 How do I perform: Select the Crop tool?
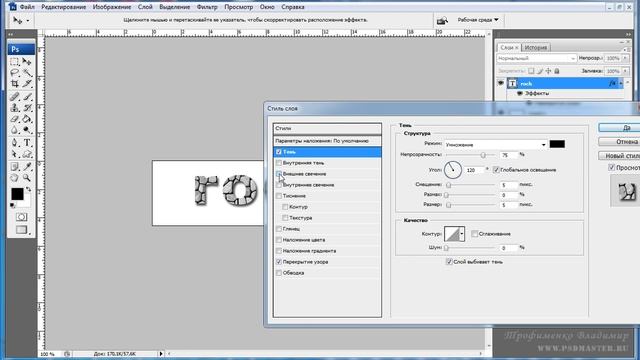pyautogui.click(x=15, y=84)
